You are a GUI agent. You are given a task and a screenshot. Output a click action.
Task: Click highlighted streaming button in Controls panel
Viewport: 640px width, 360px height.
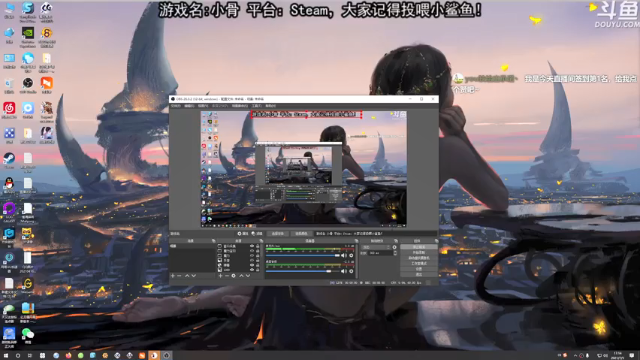419,247
